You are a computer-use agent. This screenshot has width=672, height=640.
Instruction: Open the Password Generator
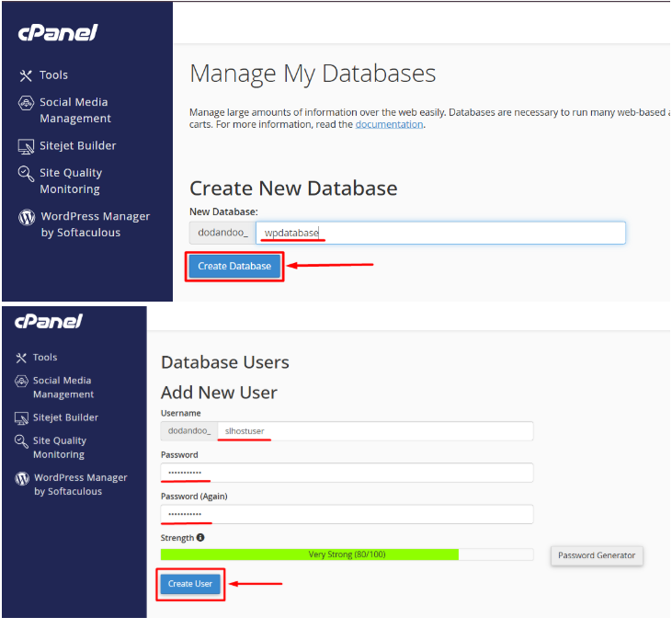click(597, 555)
